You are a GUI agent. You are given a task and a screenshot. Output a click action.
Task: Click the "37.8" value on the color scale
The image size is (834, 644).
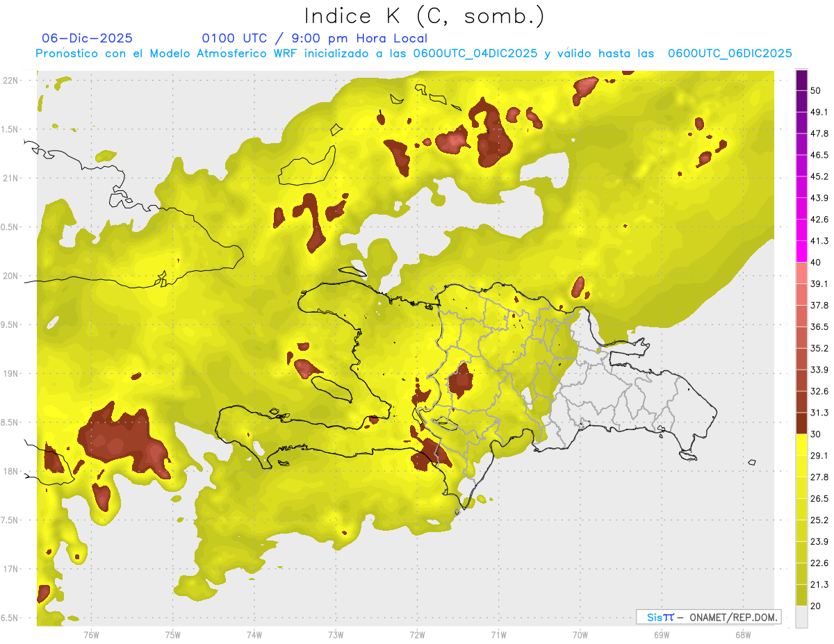(820, 305)
